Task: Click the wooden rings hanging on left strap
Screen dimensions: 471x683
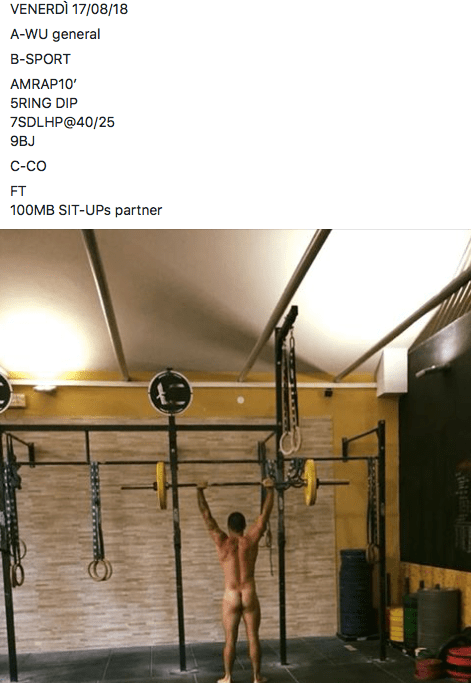Action: (100, 570)
